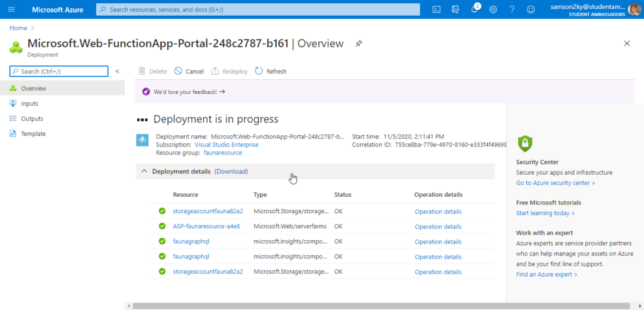Click the scrollbar left arrow
644x310 pixels.
coord(129,306)
